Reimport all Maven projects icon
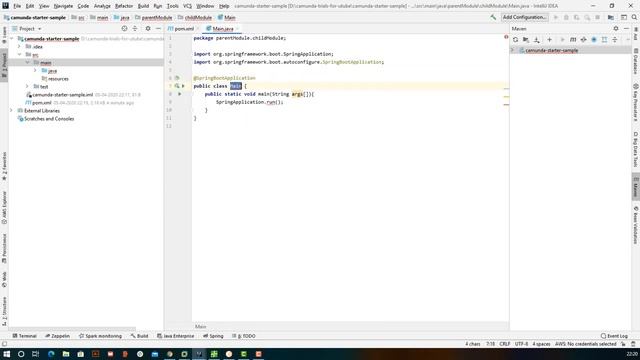Viewport: 640px width, 360px height. (515, 40)
